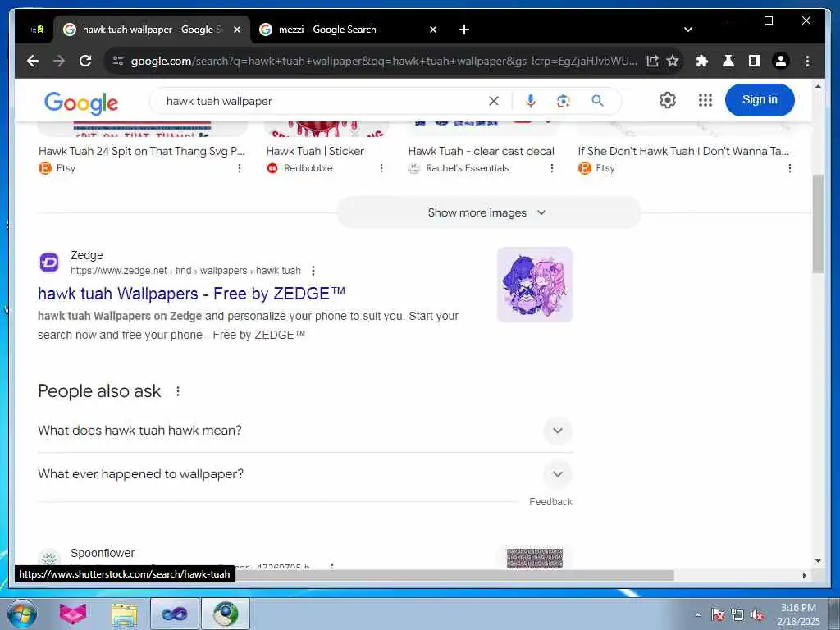Clear the search box with the X icon
840x630 pixels.
(x=493, y=101)
